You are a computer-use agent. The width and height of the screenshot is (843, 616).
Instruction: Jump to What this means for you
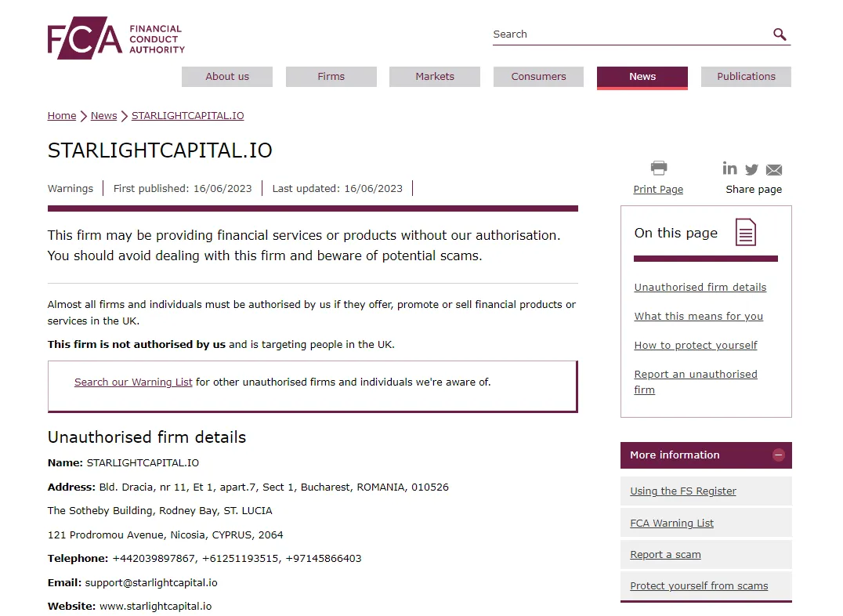point(698,317)
